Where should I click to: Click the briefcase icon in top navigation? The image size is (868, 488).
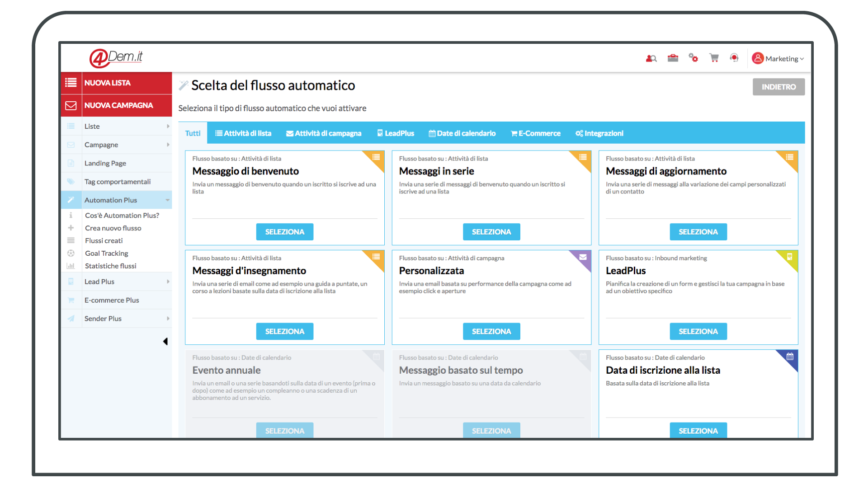click(672, 58)
